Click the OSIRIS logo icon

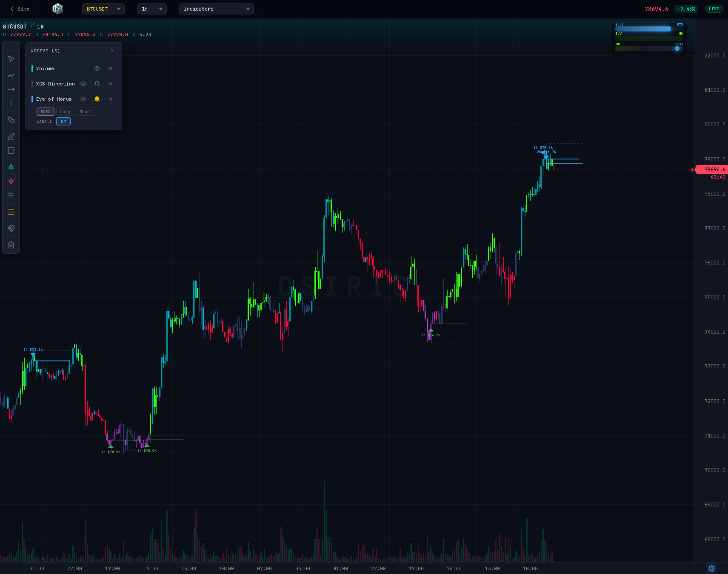[58, 9]
